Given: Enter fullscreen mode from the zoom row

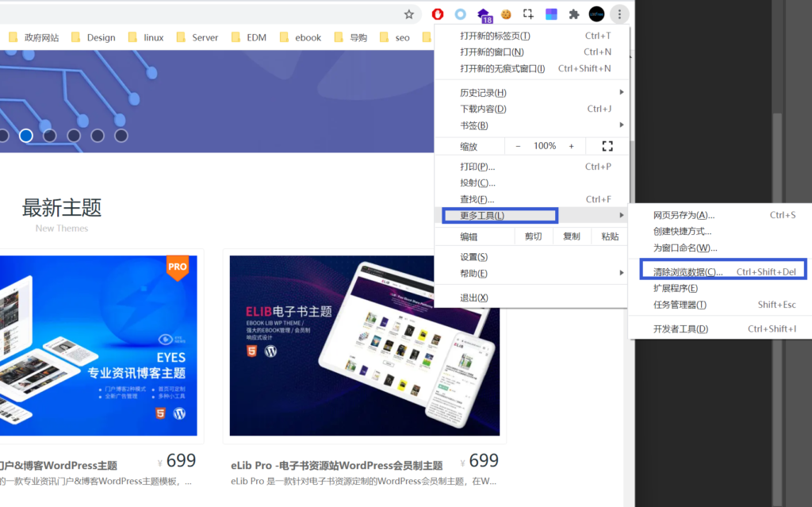Looking at the screenshot, I should coord(607,146).
